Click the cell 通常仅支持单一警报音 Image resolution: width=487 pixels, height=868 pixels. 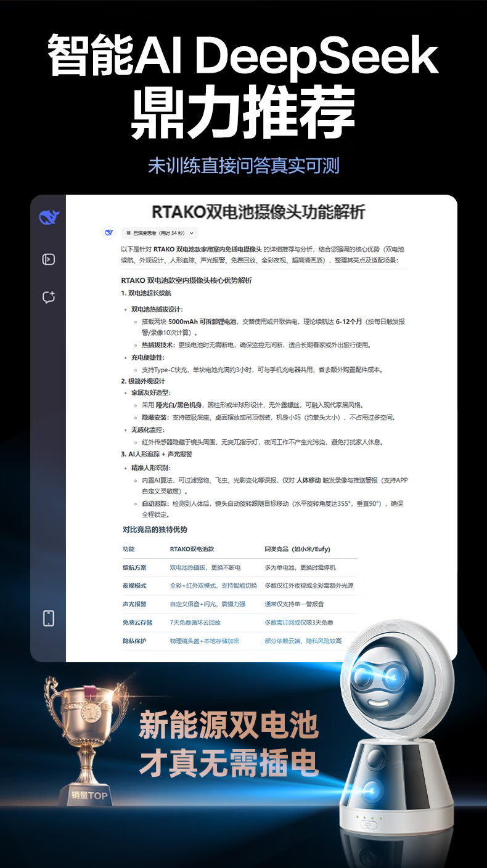pos(295,604)
